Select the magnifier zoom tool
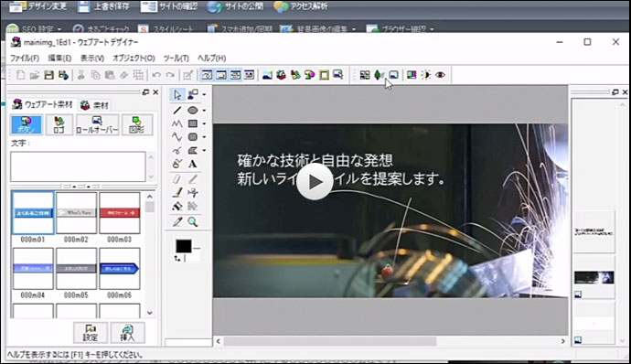Viewport: 631px width, 364px height. click(193, 221)
